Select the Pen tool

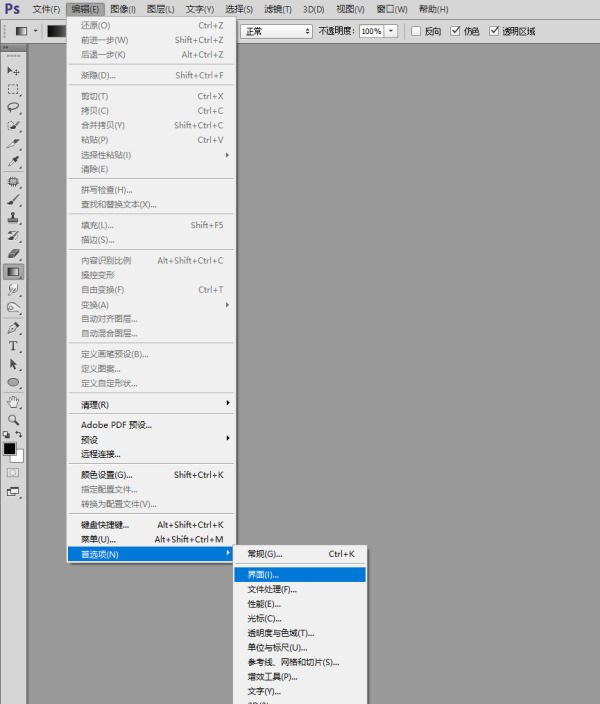[13, 328]
